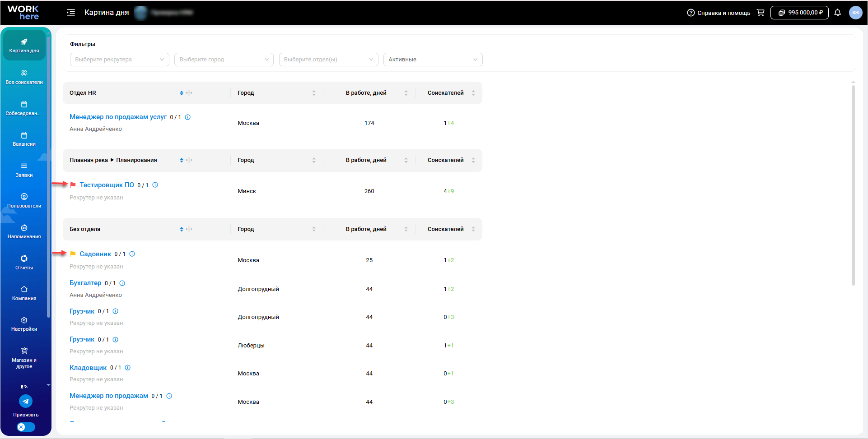868x439 pixels.
Task: Expand columns icon in Без отдела header
Action: coord(189,229)
